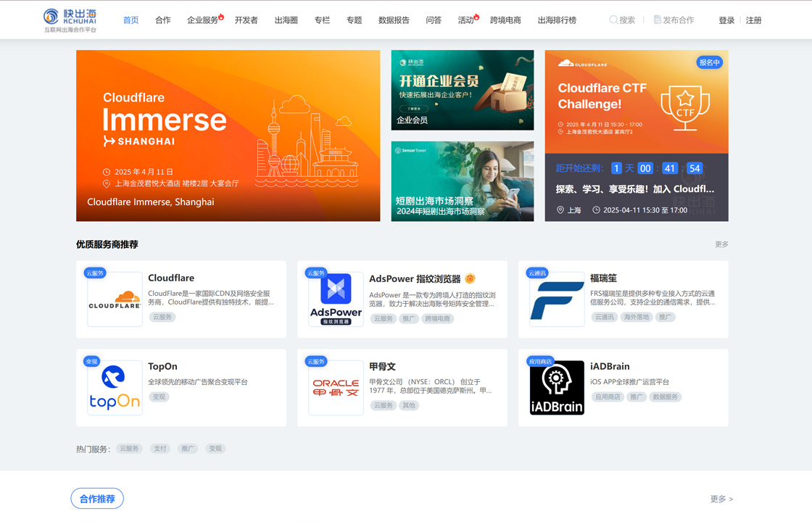Screen dimensions: 812x522
Task: Open the iADBrain logo image
Action: tap(557, 388)
